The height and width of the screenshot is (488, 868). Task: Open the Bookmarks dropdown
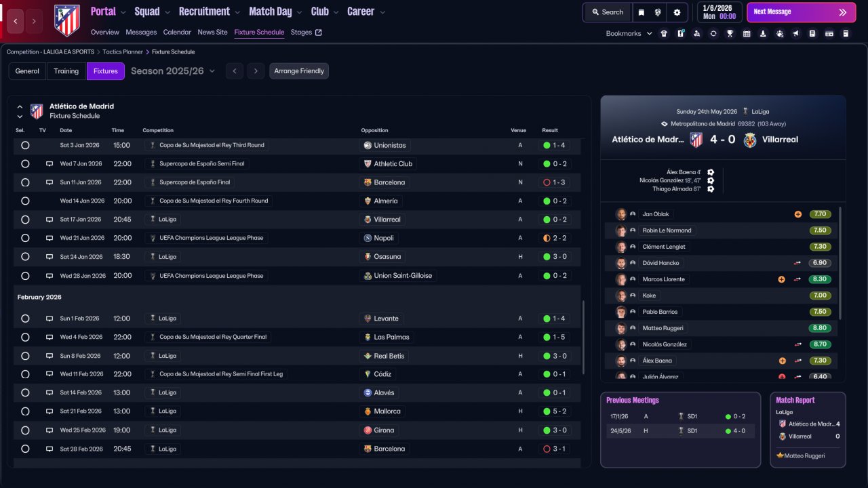(x=629, y=33)
